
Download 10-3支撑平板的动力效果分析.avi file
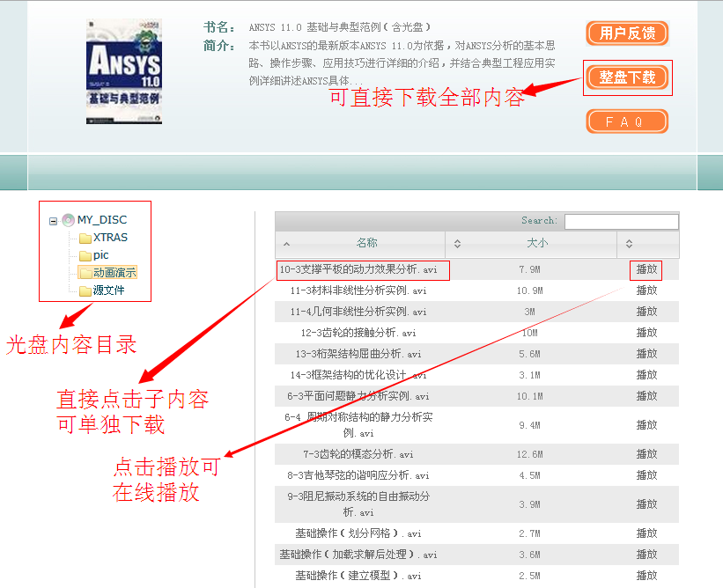[358, 269]
